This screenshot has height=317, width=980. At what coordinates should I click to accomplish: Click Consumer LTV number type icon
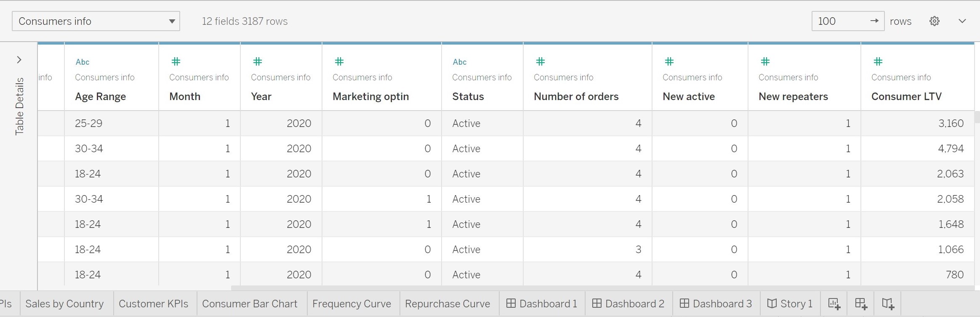coord(878,62)
